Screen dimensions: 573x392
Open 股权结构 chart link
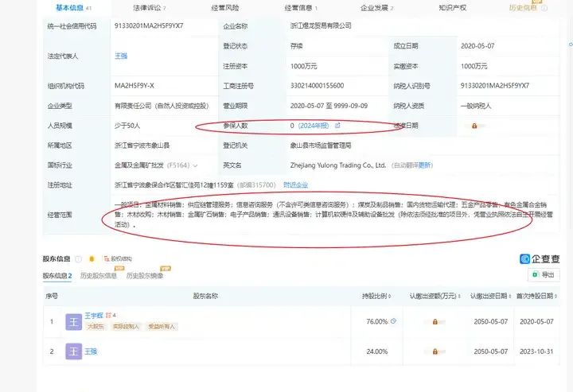[118, 258]
